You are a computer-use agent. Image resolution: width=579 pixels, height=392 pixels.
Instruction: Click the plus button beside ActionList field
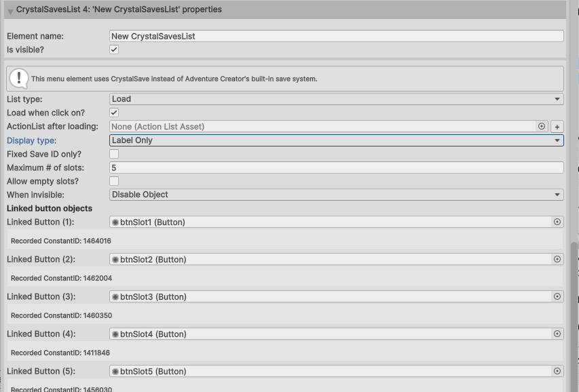(557, 127)
